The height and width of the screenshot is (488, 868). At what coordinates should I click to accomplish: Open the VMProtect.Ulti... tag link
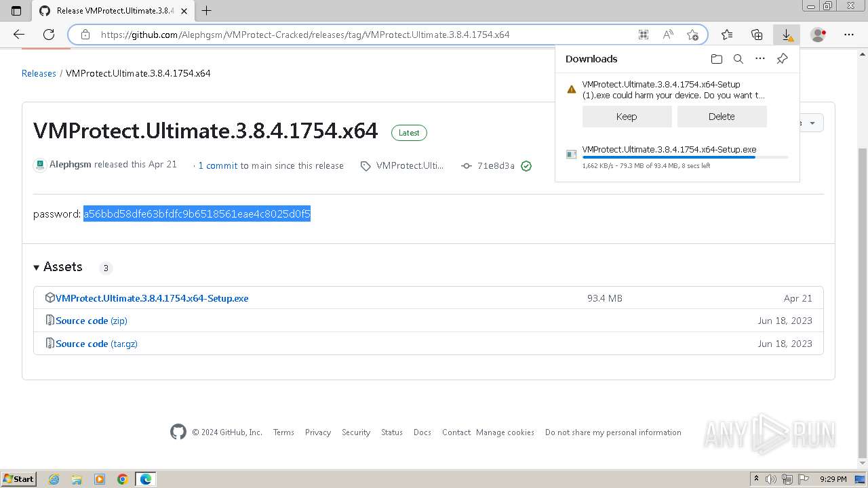410,165
